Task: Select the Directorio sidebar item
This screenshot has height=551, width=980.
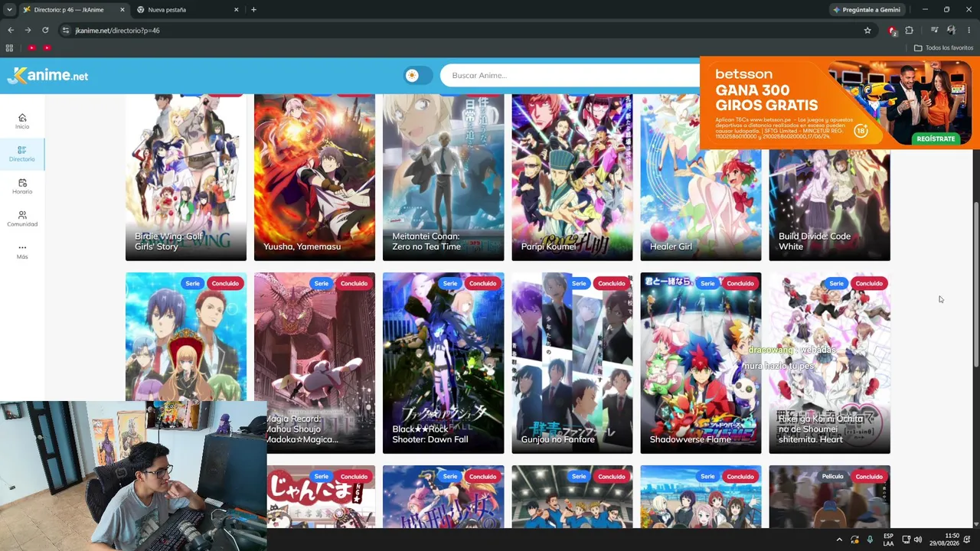Action: (22, 154)
